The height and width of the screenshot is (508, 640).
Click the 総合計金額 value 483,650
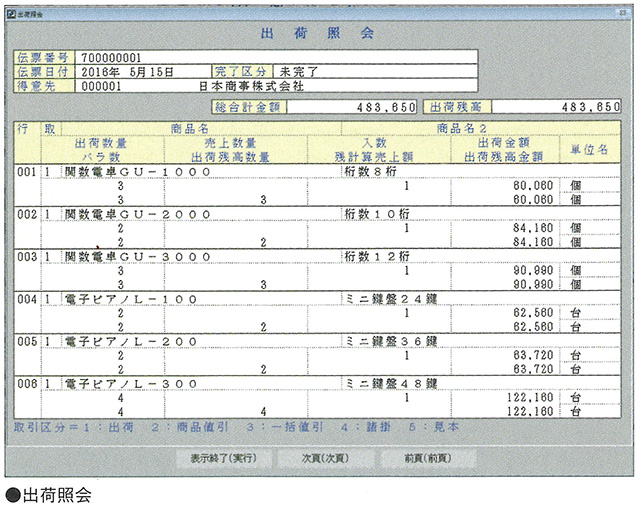352,107
